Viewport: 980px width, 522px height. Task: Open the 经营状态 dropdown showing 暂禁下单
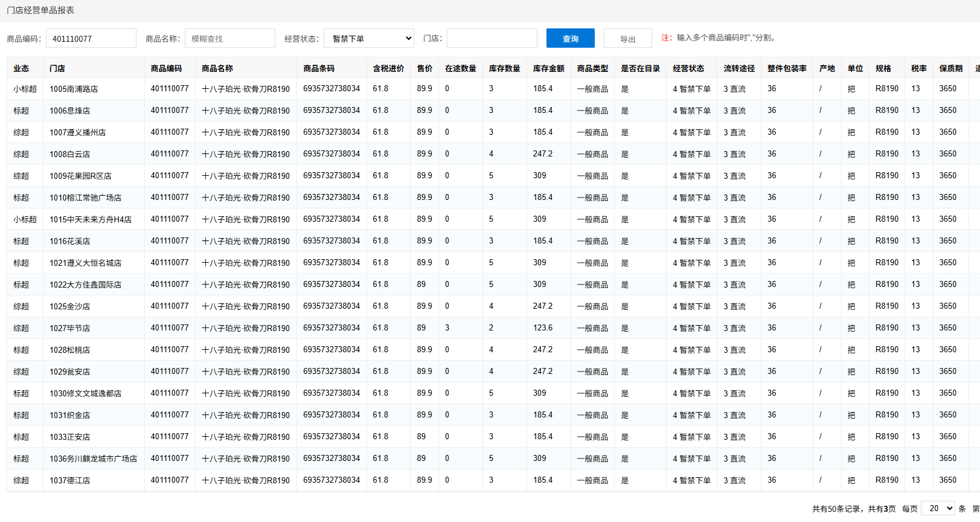coord(369,38)
